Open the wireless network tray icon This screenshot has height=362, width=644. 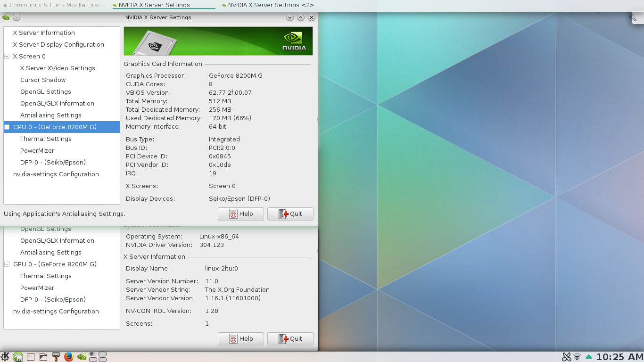pyautogui.click(x=577, y=357)
